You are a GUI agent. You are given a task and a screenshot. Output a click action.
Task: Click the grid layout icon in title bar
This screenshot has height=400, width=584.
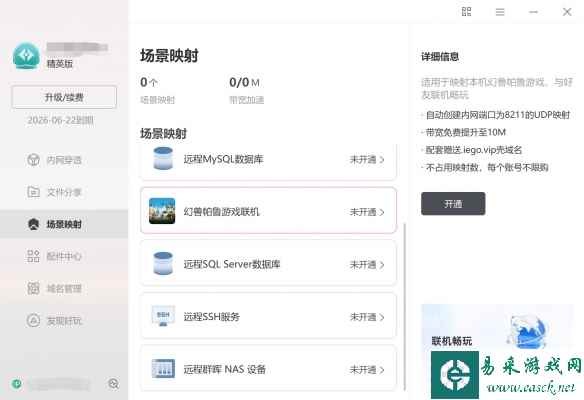click(466, 12)
